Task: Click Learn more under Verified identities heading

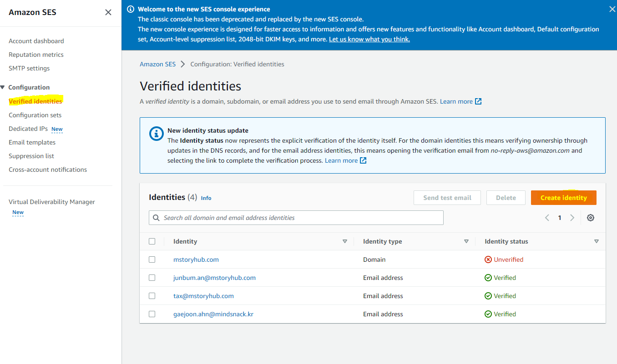Action: pyautogui.click(x=456, y=101)
